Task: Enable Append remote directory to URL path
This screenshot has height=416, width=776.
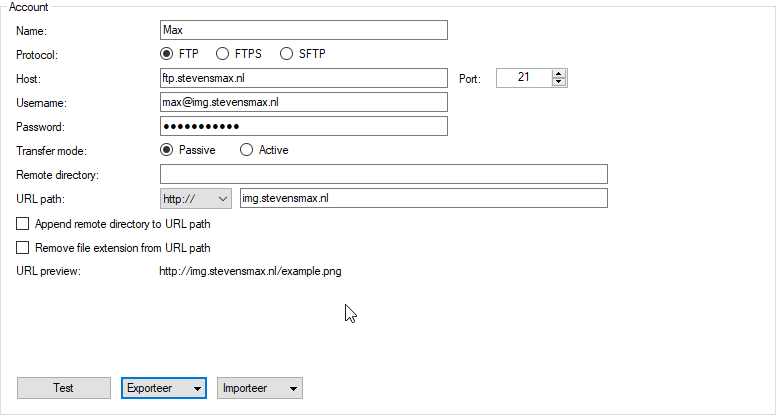Action: point(23,224)
